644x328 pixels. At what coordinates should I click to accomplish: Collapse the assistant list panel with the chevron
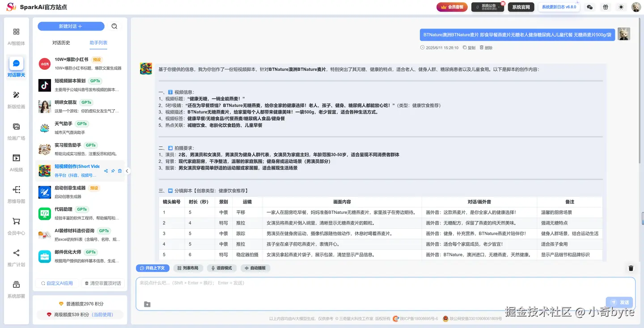click(127, 171)
